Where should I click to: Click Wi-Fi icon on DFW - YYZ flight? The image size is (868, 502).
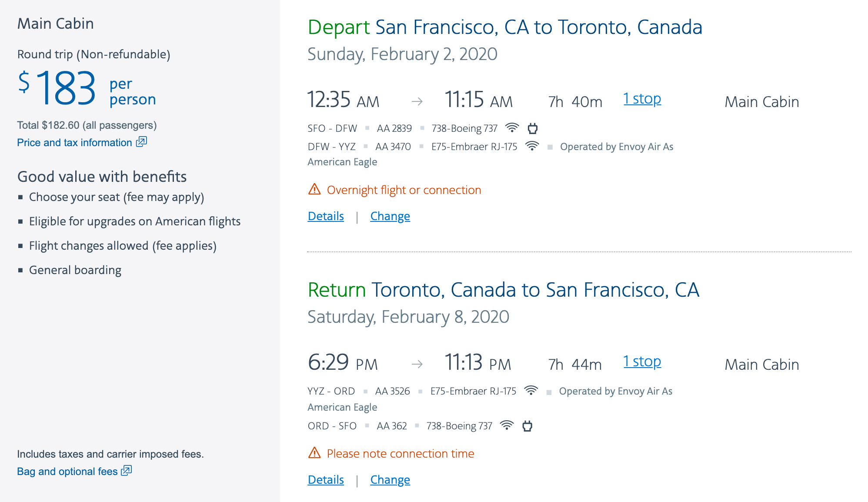(x=532, y=146)
